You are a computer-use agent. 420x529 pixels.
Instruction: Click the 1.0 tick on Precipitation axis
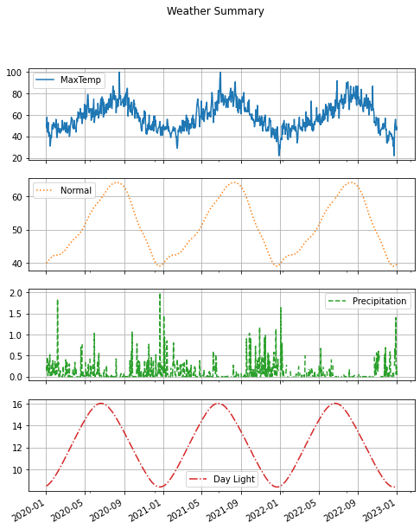click(x=16, y=335)
